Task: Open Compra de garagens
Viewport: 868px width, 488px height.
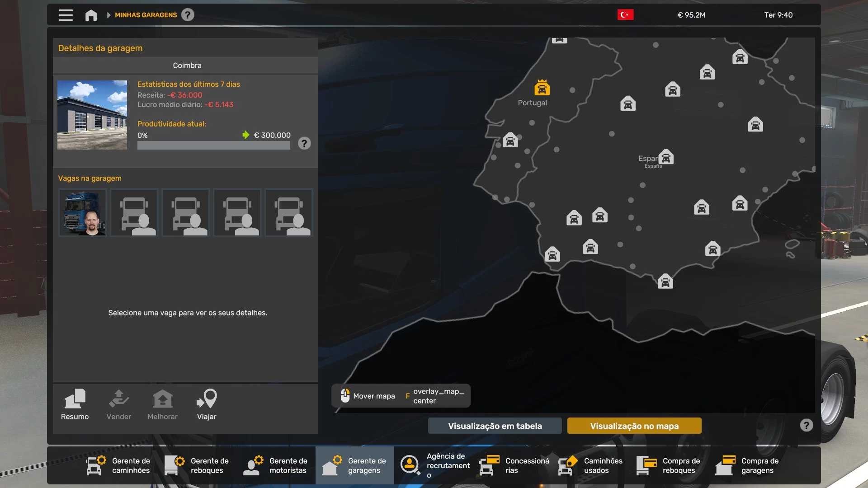Action: pos(748,465)
